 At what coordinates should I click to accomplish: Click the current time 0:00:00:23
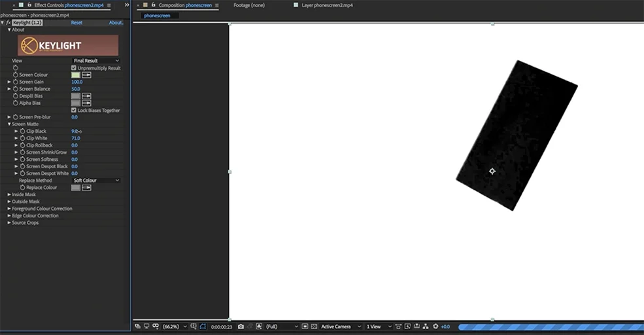(222, 326)
